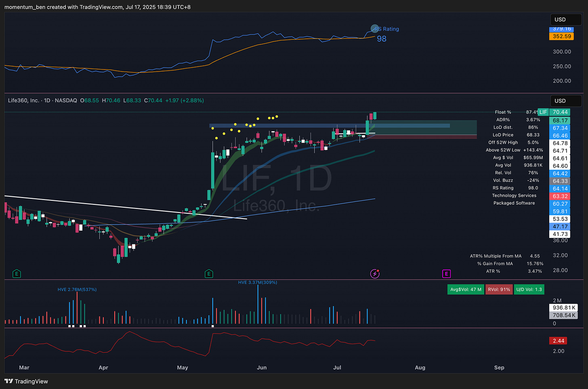Click the 60.27 price axis label
Viewport: 588px width, 389px height.
[560, 204]
